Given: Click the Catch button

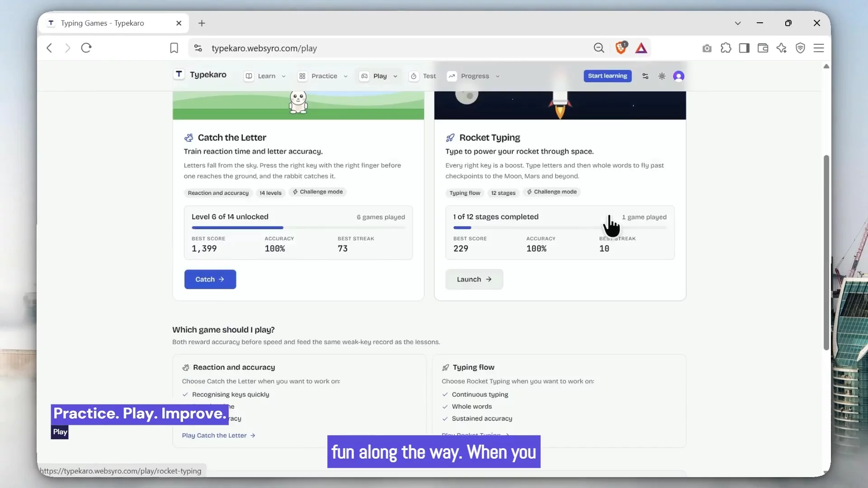Looking at the screenshot, I should click(210, 279).
